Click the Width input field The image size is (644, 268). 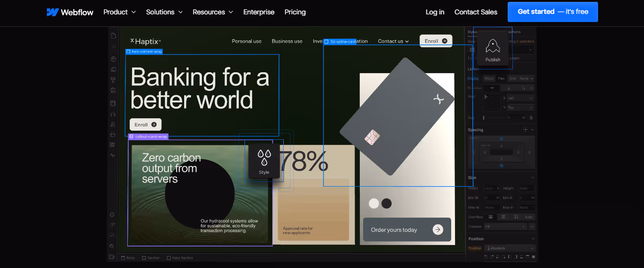click(493, 188)
